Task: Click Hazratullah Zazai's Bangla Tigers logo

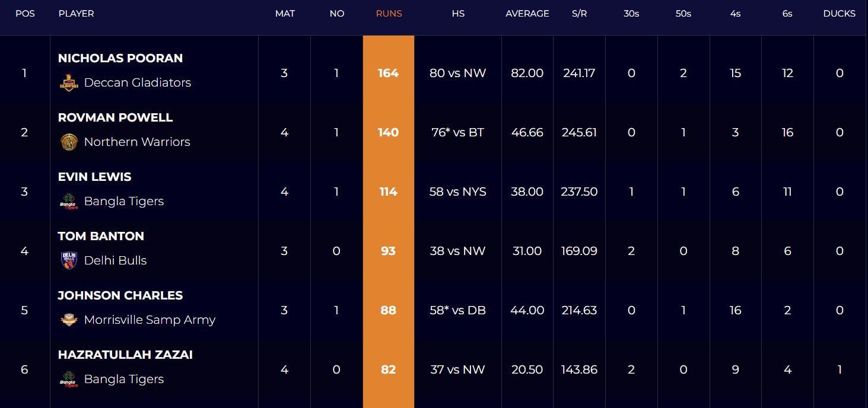Action: pyautogui.click(x=69, y=379)
